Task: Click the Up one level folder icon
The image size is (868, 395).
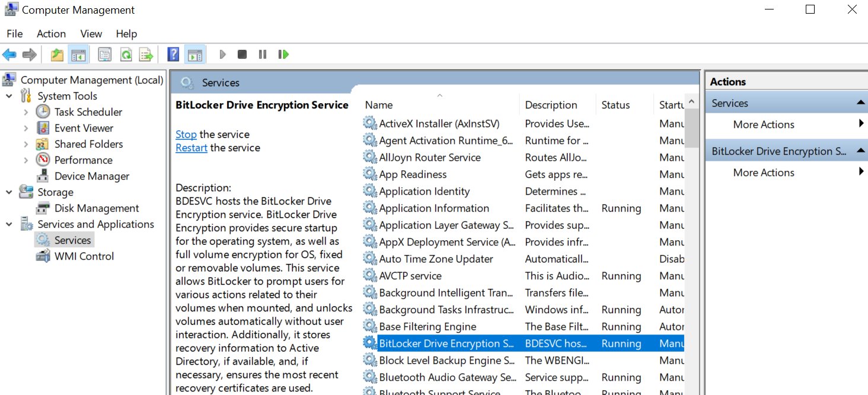Action: click(x=57, y=55)
